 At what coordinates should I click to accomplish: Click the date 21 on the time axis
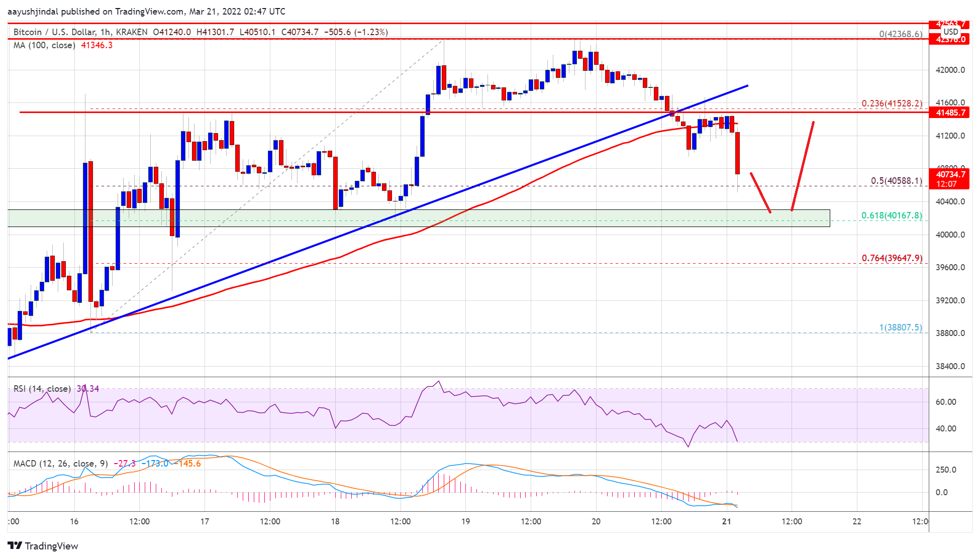(x=726, y=521)
